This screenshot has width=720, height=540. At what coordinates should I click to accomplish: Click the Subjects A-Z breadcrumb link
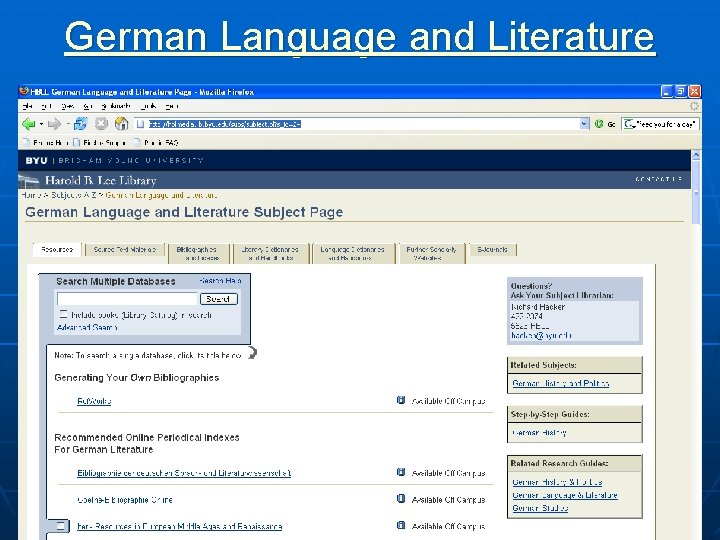coord(74,195)
